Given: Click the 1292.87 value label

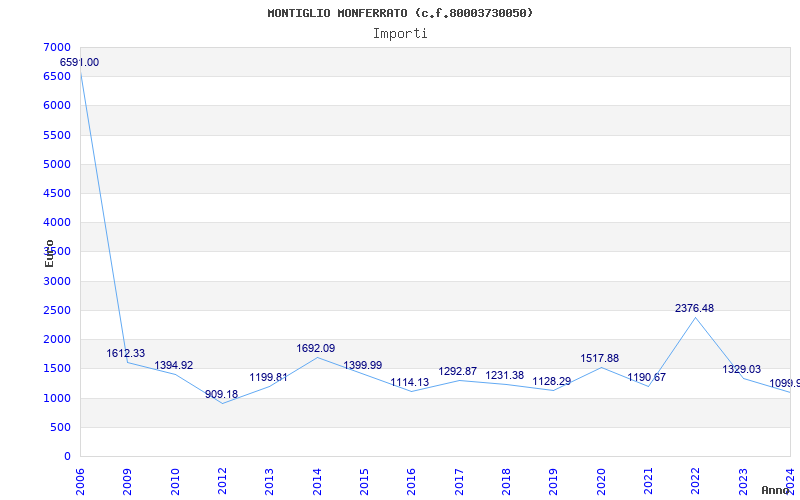Looking at the screenshot, I should pyautogui.click(x=458, y=372).
